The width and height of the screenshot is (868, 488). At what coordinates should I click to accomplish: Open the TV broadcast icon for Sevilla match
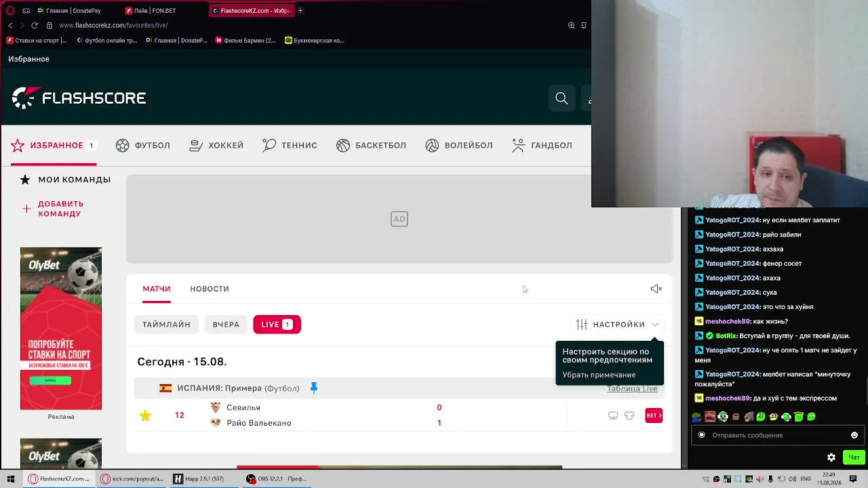click(613, 415)
